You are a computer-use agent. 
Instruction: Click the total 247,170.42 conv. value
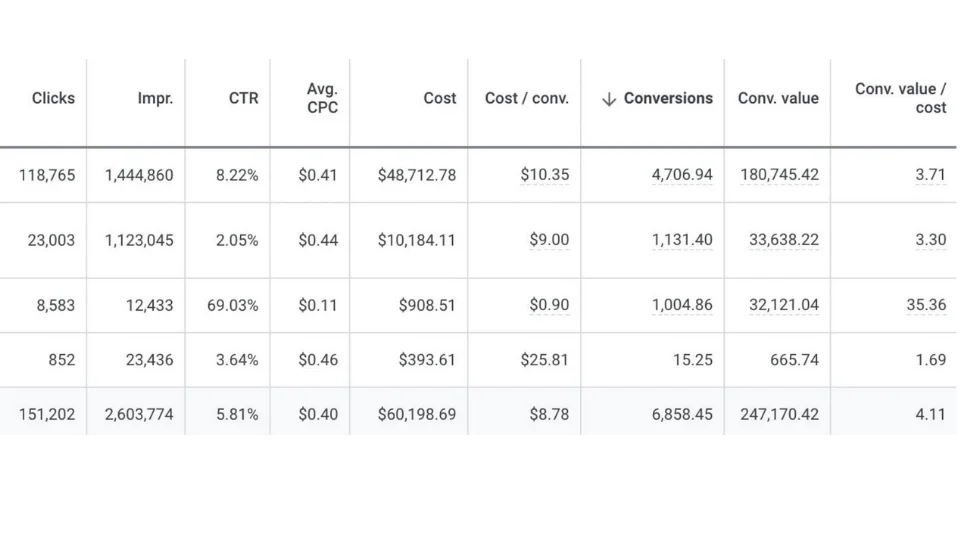779,414
